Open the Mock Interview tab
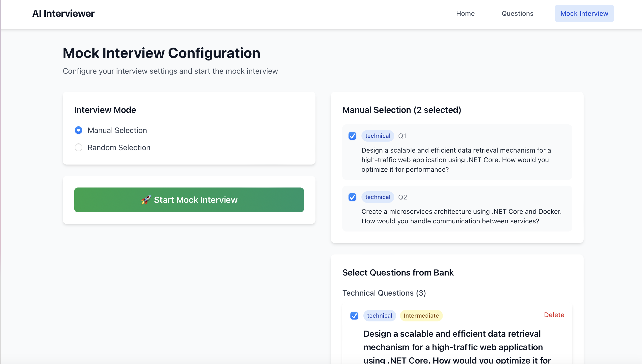The width and height of the screenshot is (642, 364). click(x=584, y=13)
